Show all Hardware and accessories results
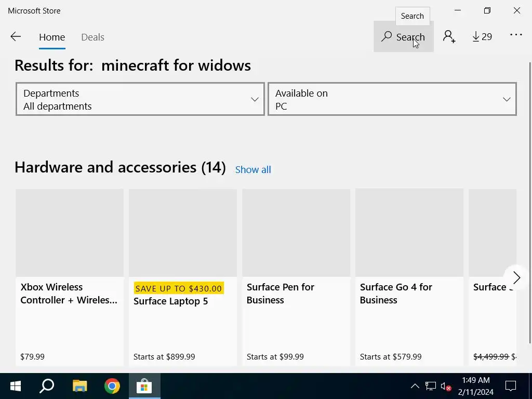The height and width of the screenshot is (399, 532). [x=253, y=170]
